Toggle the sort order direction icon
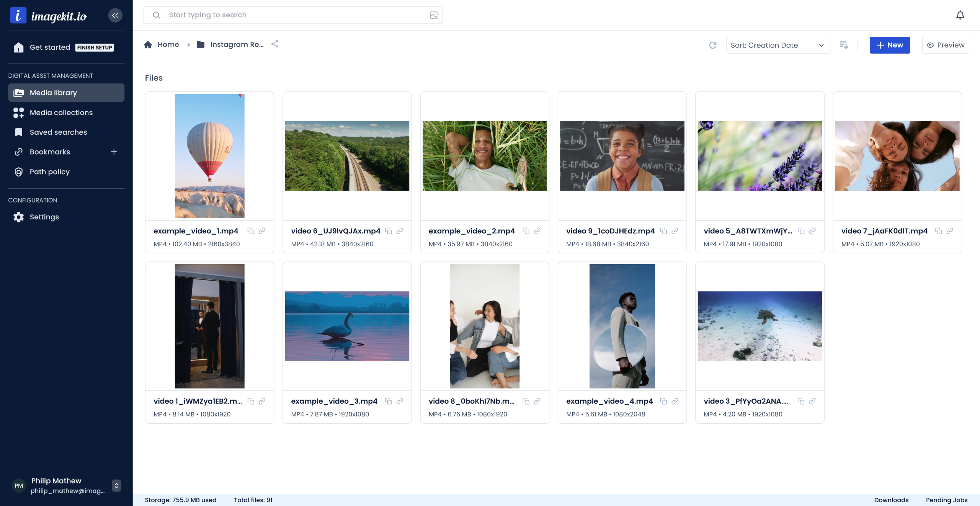The height and width of the screenshot is (506, 980). click(844, 45)
